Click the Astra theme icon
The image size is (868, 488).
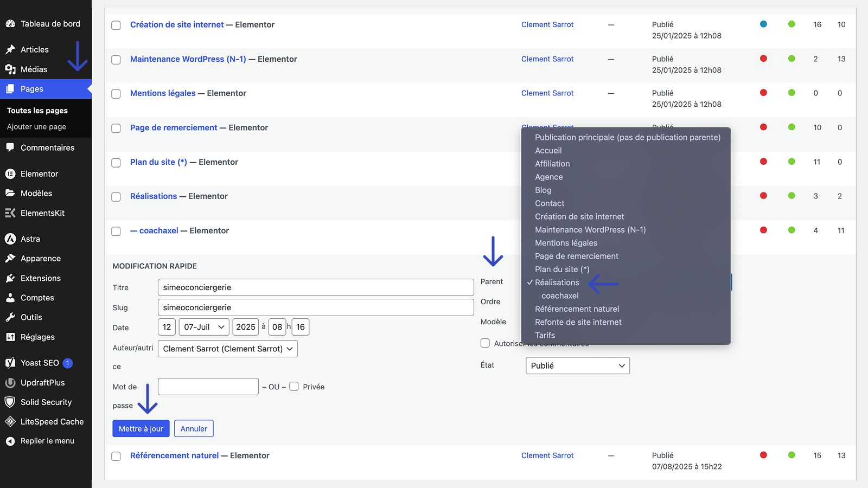tap(10, 239)
